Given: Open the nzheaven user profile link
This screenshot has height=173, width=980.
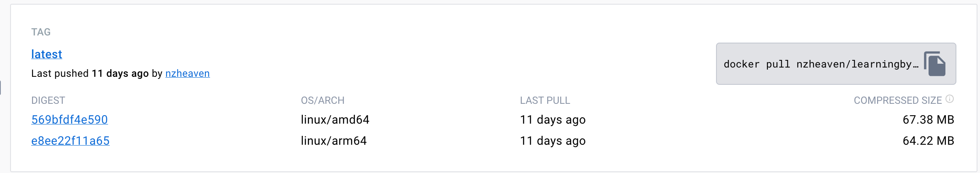Looking at the screenshot, I should pos(187,73).
